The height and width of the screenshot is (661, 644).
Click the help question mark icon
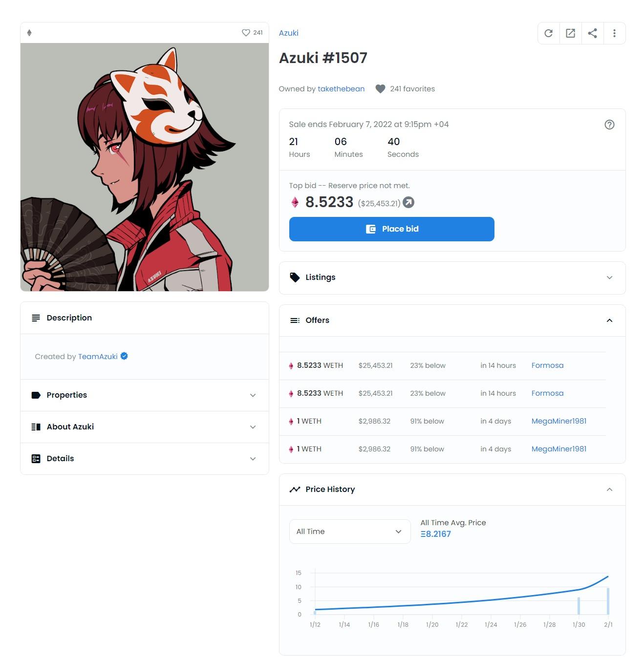pos(609,125)
